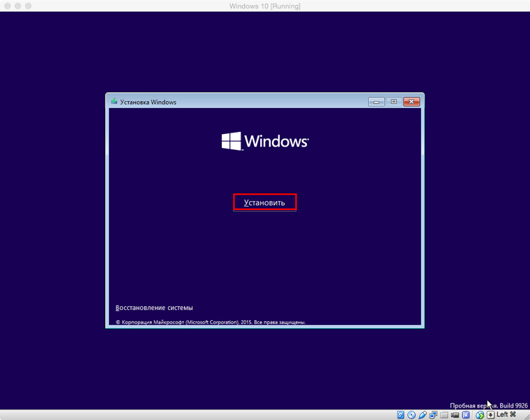Viewport: 530px width, 420px height.
Task: Open Восстановление системы recovery link
Action: pyautogui.click(x=154, y=308)
